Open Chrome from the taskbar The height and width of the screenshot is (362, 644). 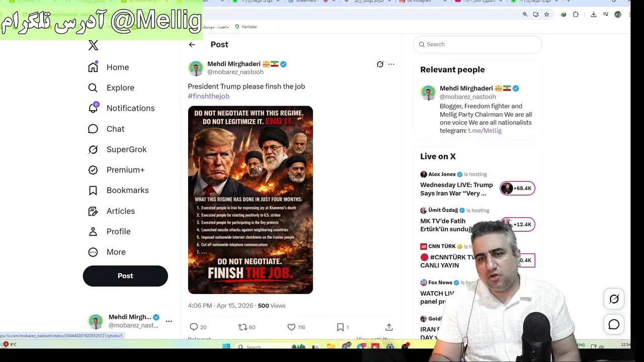[x=346, y=346]
